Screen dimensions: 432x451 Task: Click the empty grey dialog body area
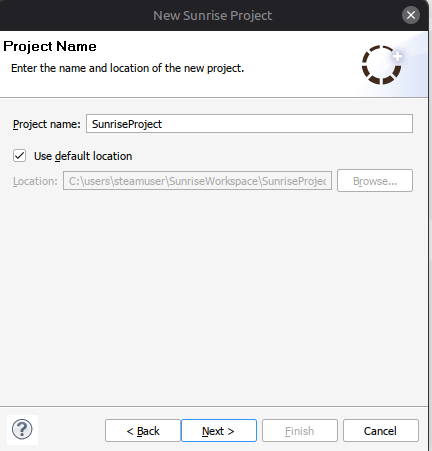tap(213, 297)
